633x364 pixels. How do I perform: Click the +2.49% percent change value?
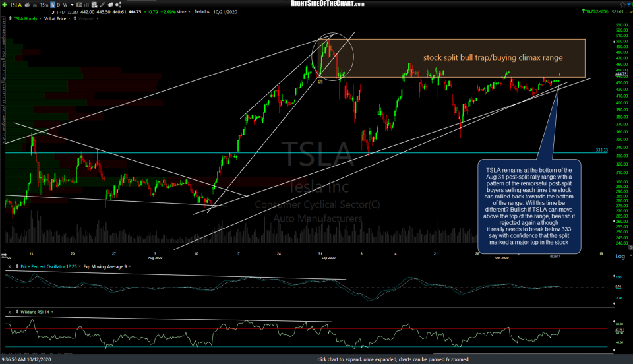167,12
